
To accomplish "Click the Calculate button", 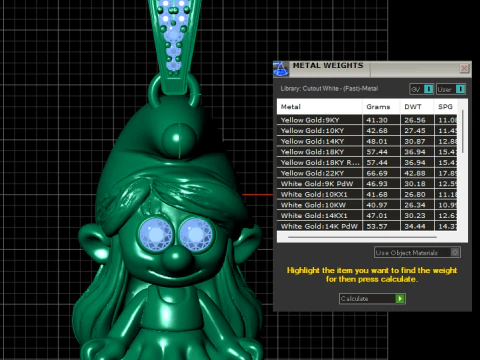I will [372, 299].
